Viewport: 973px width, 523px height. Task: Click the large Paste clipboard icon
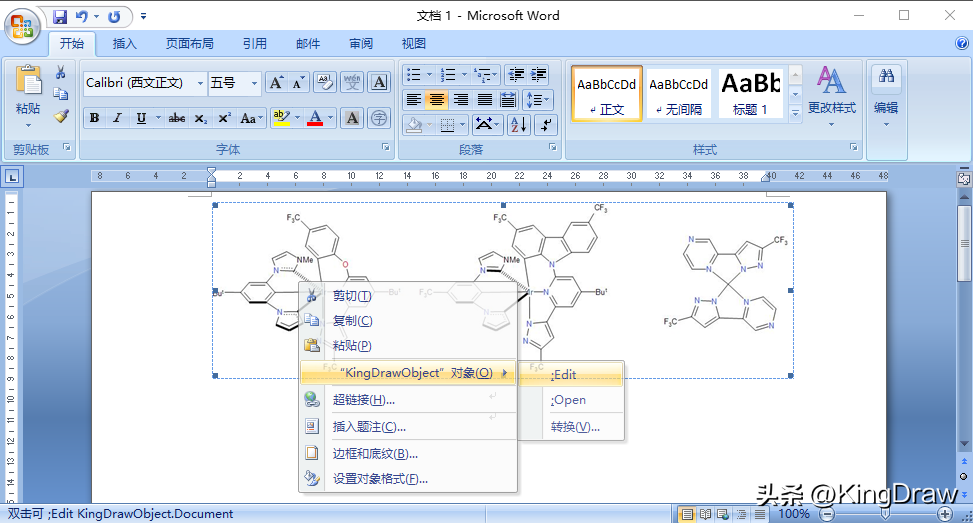coord(28,81)
